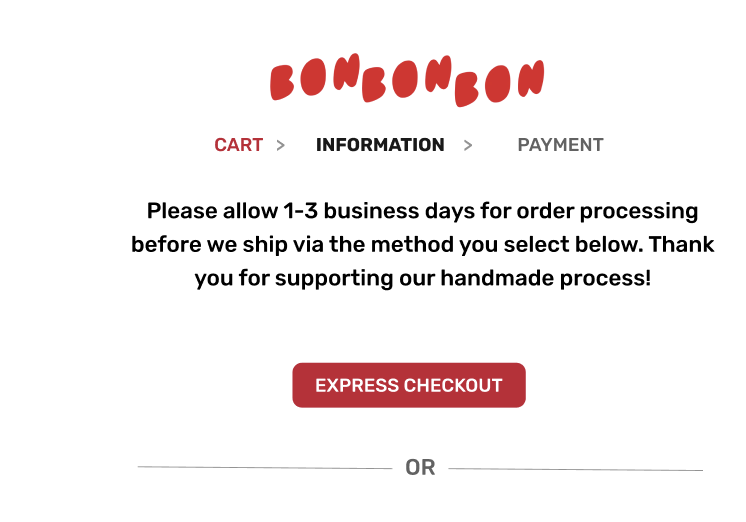This screenshot has width=746, height=522.
Task: Jump to the PAYMENT step
Action: (560, 145)
